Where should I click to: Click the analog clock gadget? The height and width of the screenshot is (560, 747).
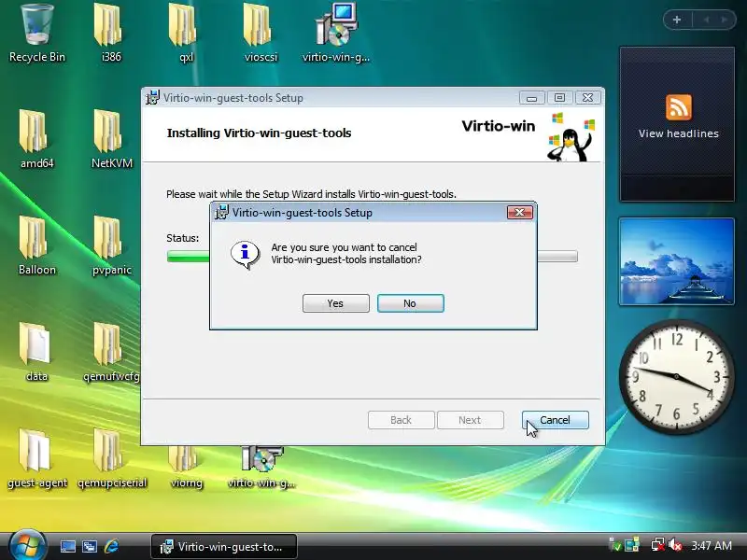tap(676, 376)
